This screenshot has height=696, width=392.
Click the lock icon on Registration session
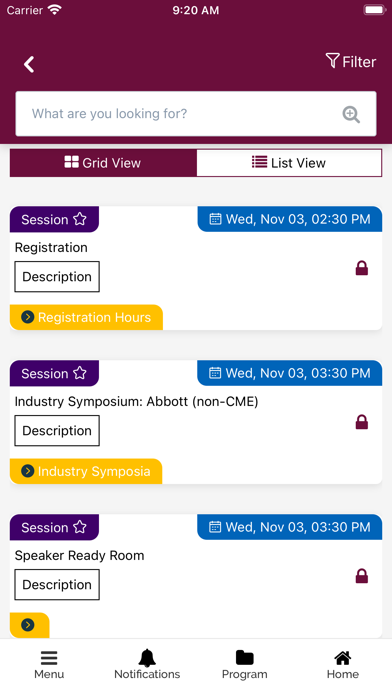click(362, 268)
